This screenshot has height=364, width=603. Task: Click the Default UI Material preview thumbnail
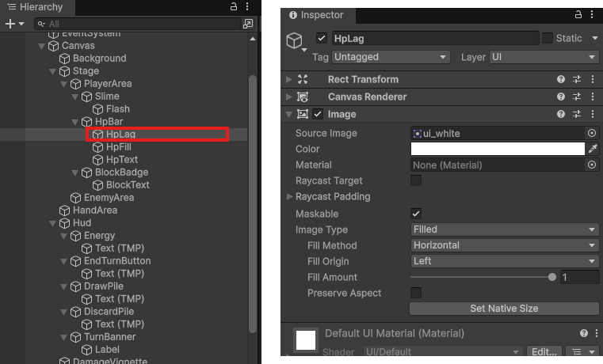tap(305, 340)
